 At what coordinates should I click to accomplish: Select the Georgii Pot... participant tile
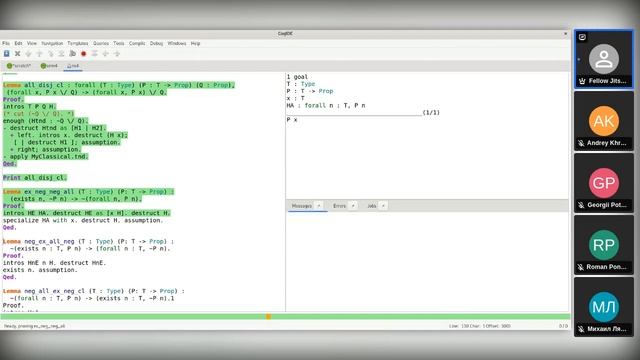point(604,183)
